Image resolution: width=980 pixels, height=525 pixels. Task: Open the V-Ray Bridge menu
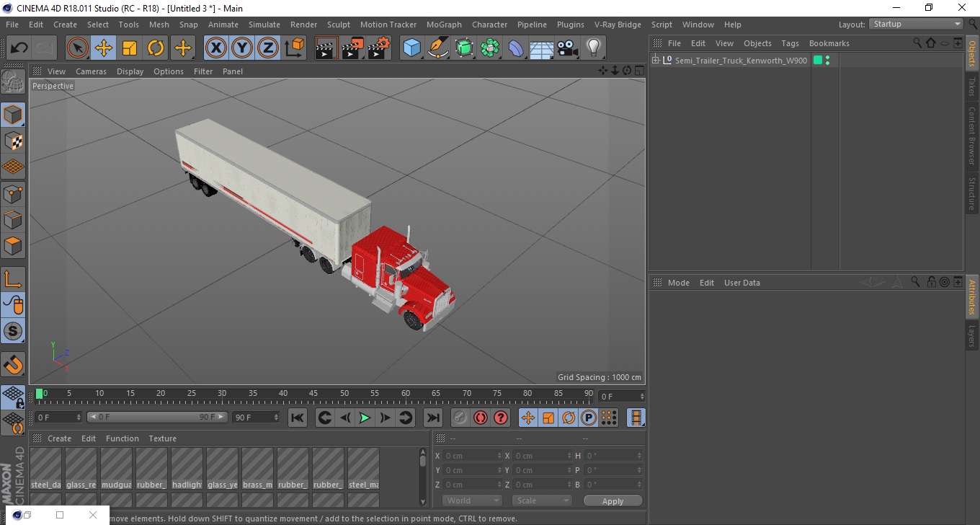(x=618, y=25)
